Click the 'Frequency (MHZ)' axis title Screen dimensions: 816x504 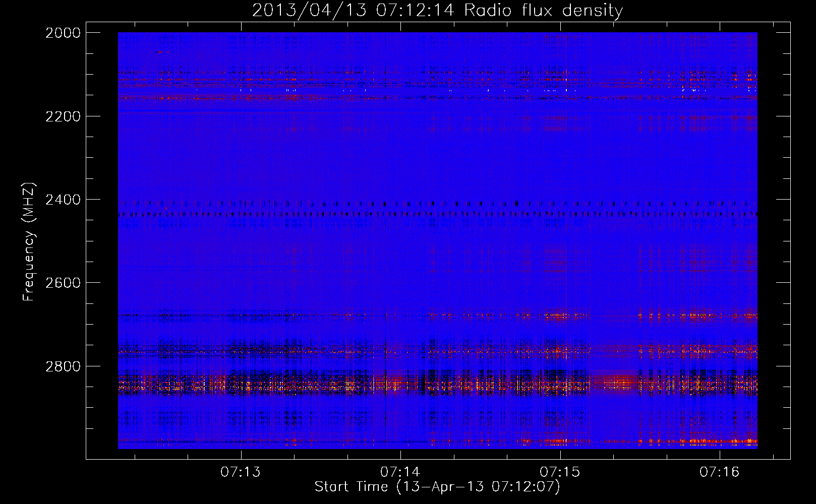pyautogui.click(x=29, y=242)
